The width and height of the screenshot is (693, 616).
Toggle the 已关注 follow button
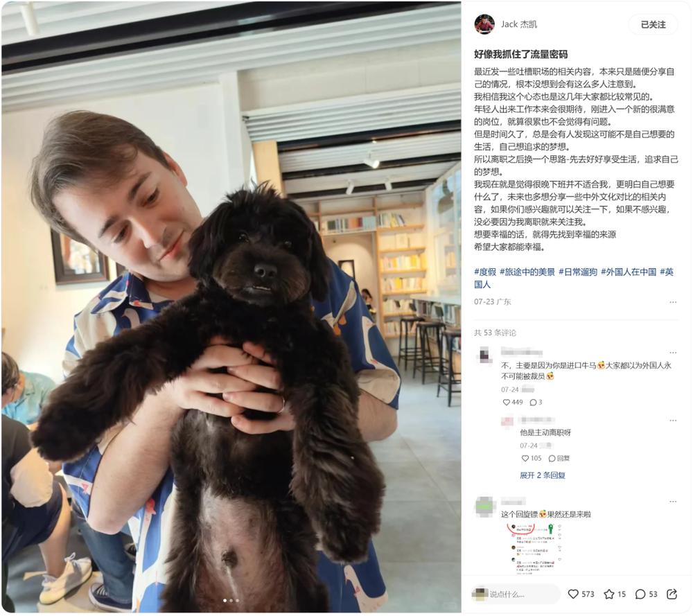pos(653,25)
